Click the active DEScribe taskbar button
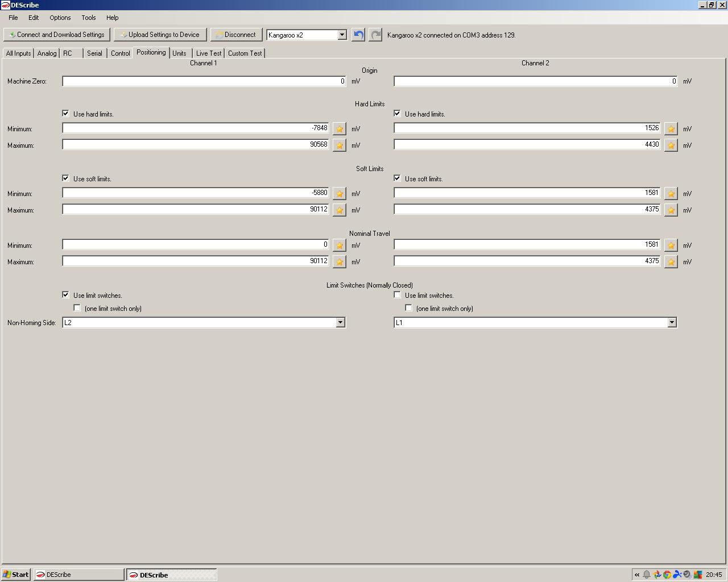The image size is (728, 582). [x=171, y=575]
